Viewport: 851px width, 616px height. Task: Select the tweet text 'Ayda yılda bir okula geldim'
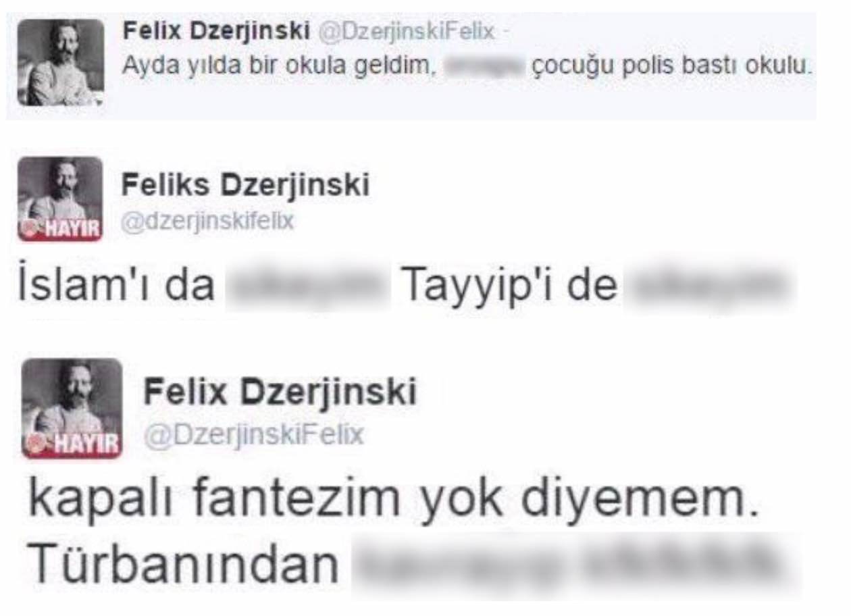[278, 67]
